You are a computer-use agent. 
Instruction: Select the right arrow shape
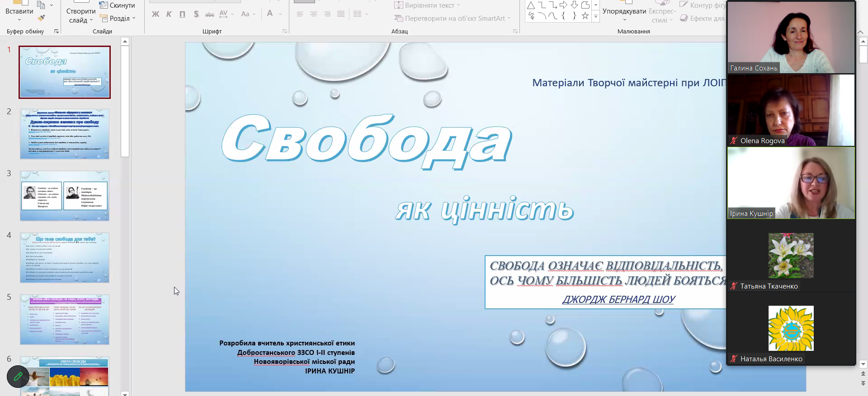tap(563, 5)
